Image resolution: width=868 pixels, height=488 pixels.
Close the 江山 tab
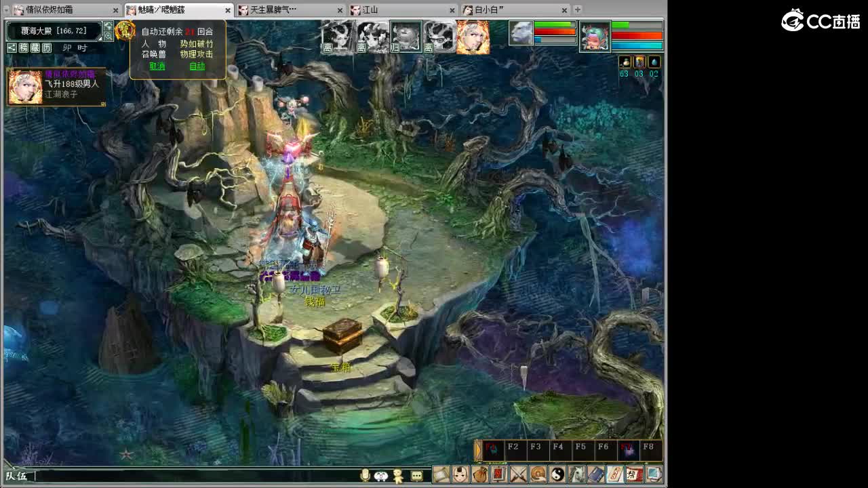click(x=452, y=10)
